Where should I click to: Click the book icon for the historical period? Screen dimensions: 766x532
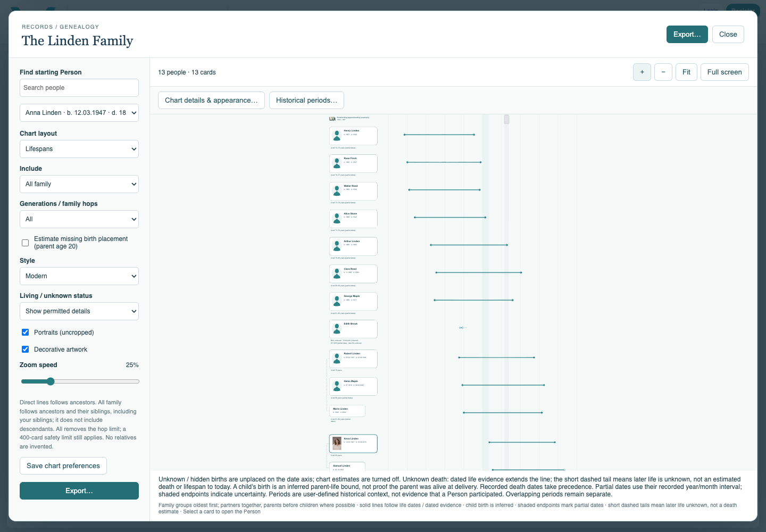pos(332,119)
